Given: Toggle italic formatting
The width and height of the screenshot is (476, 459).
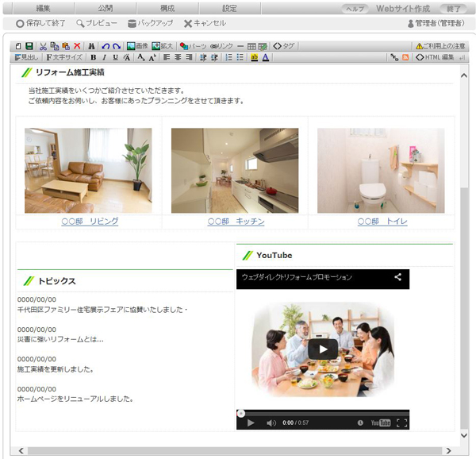Looking at the screenshot, I should click(105, 57).
